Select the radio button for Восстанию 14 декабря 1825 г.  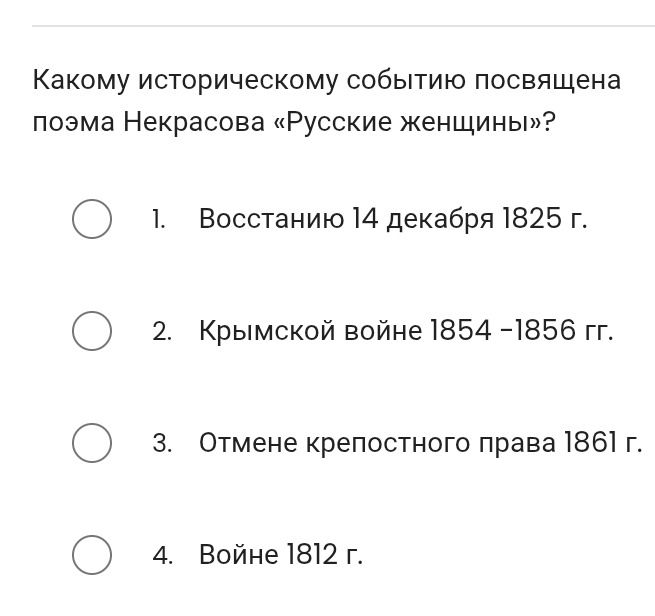tap(92, 219)
